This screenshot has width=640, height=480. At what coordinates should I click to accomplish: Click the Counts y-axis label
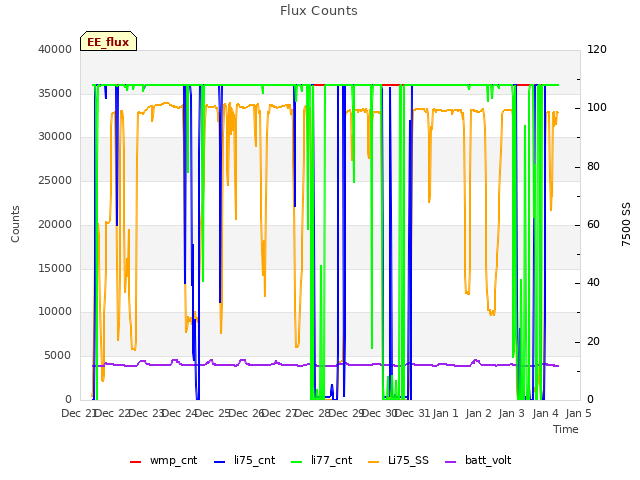(x=15, y=224)
